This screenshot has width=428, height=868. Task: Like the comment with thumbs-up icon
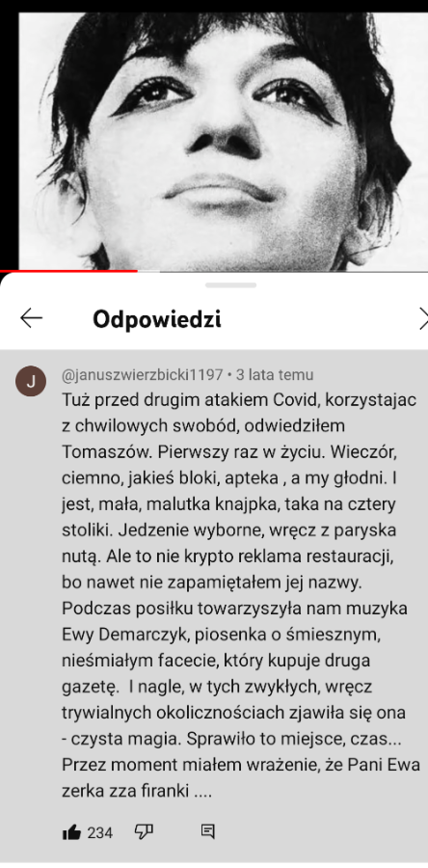coord(71,832)
